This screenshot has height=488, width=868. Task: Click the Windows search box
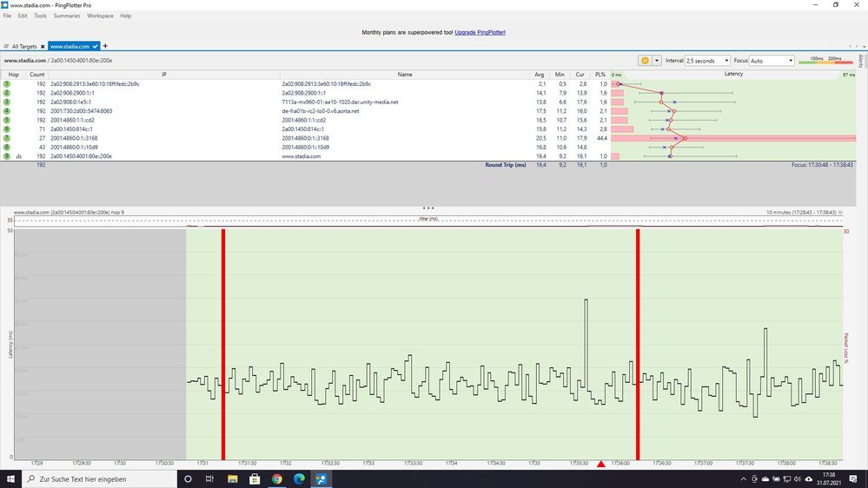click(100, 479)
